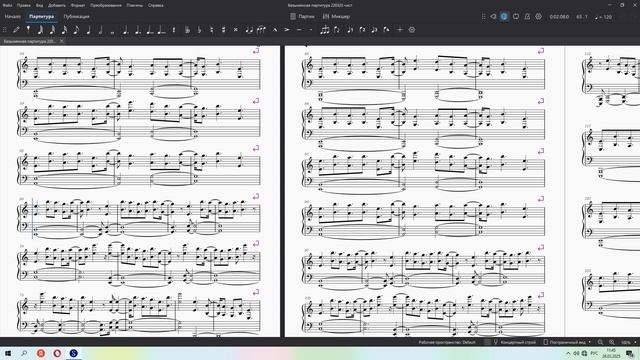Screen dimensions: 640x360
Task: Rewind playback to the start
Action: [493, 16]
